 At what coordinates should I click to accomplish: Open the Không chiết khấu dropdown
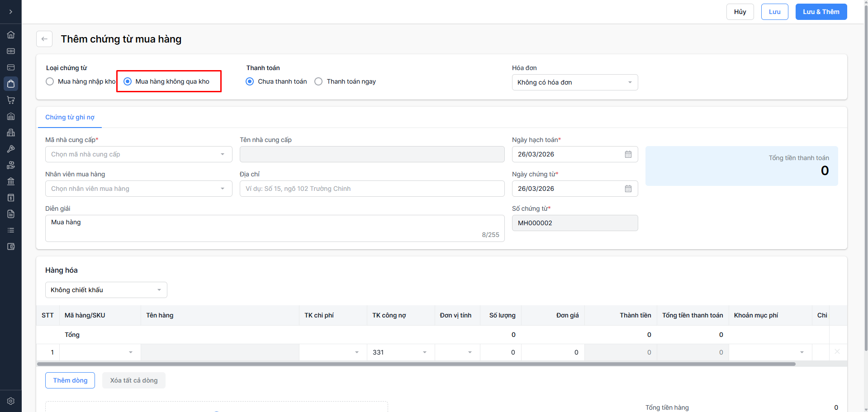click(x=106, y=290)
